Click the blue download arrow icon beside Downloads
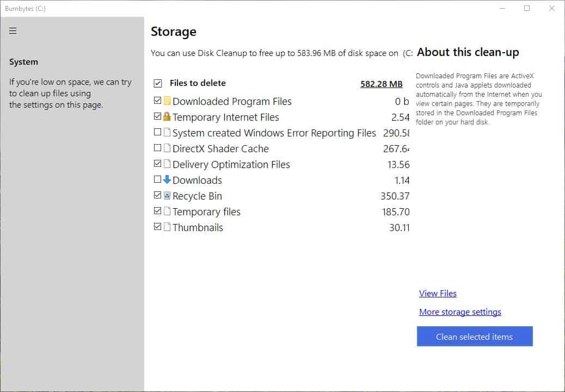Image resolution: width=565 pixels, height=392 pixels. point(167,179)
